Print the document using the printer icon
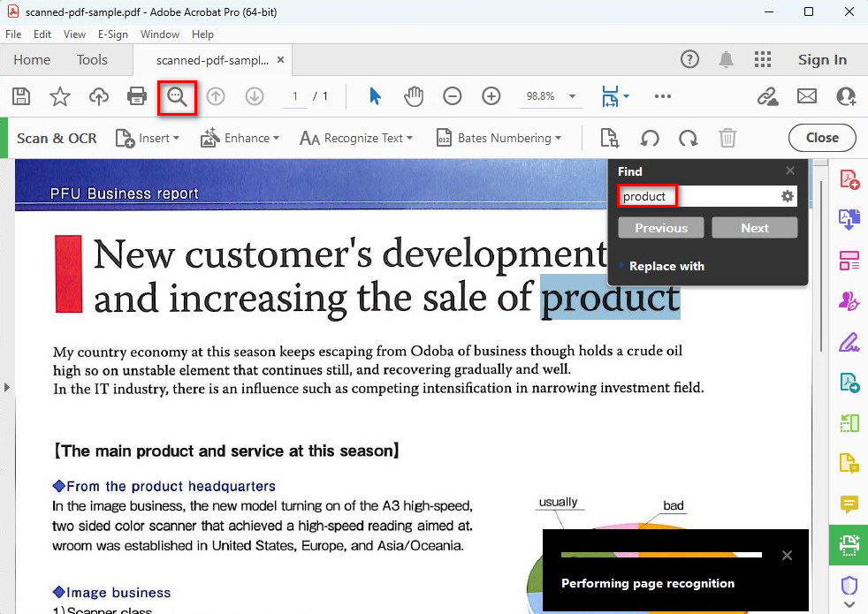This screenshot has width=868, height=614. click(x=137, y=96)
